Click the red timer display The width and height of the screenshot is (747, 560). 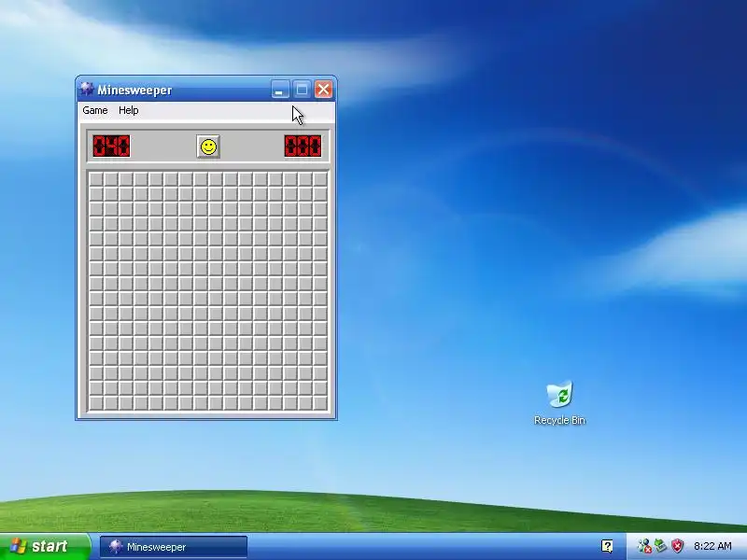pyautogui.click(x=303, y=146)
